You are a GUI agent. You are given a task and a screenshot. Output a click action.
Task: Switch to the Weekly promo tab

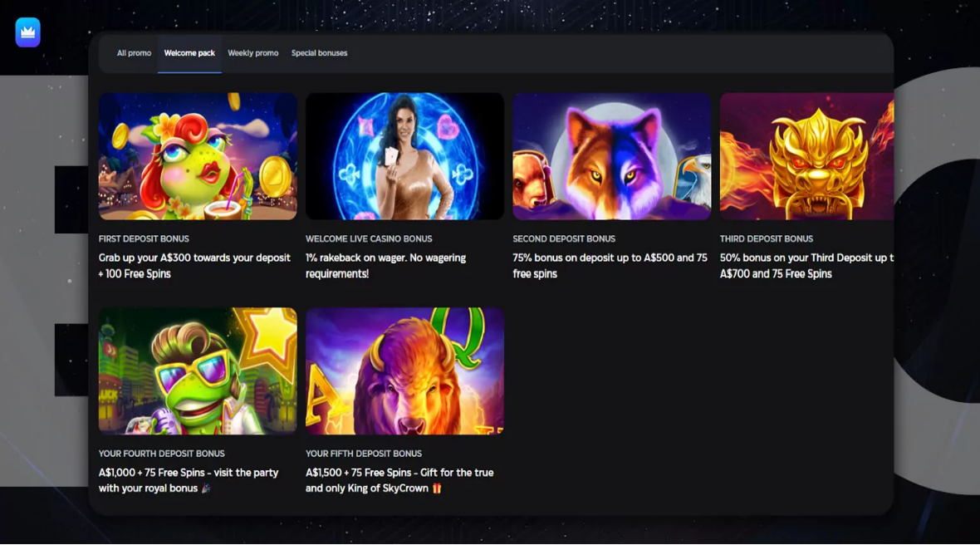[x=252, y=52]
